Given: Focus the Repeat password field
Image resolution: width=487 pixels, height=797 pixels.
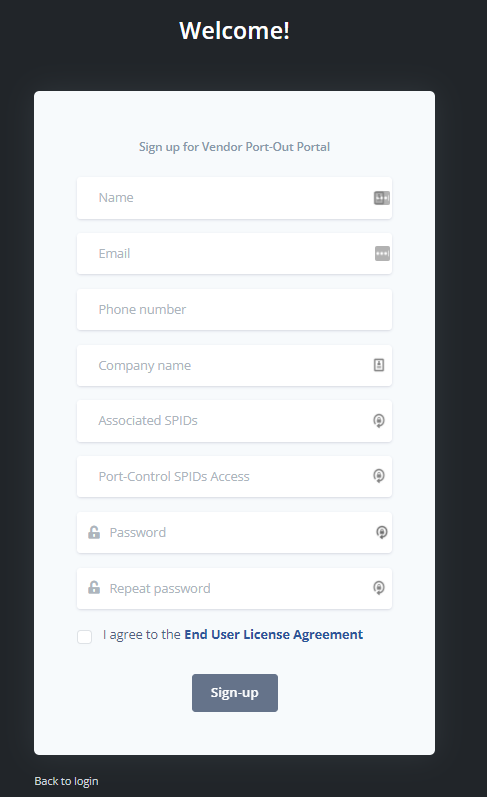Looking at the screenshot, I should 234,588.
